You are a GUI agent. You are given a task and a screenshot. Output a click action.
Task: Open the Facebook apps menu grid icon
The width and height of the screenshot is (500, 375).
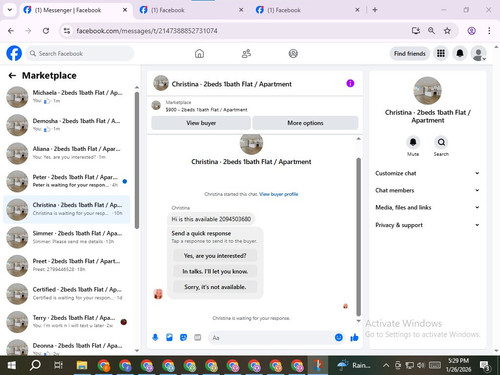(x=441, y=53)
